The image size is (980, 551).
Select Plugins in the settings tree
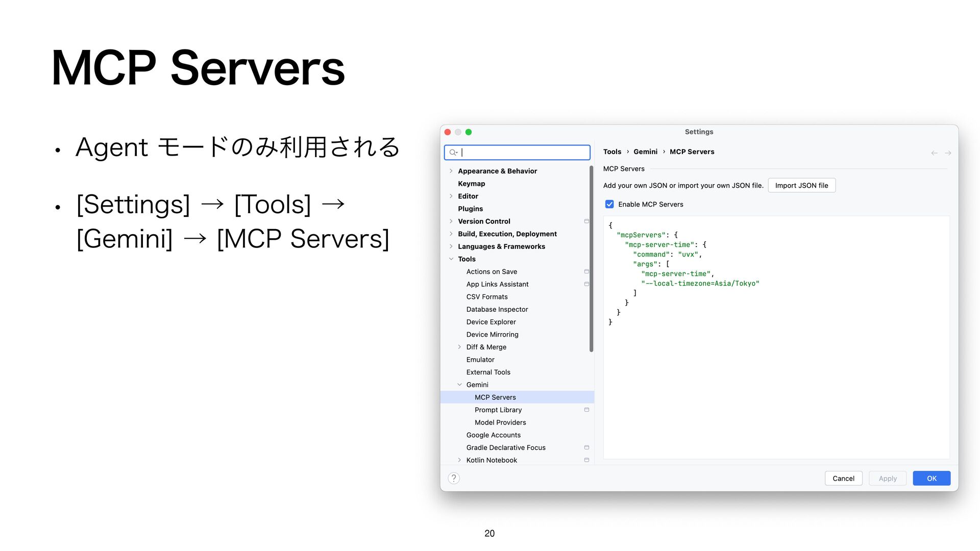click(x=470, y=209)
